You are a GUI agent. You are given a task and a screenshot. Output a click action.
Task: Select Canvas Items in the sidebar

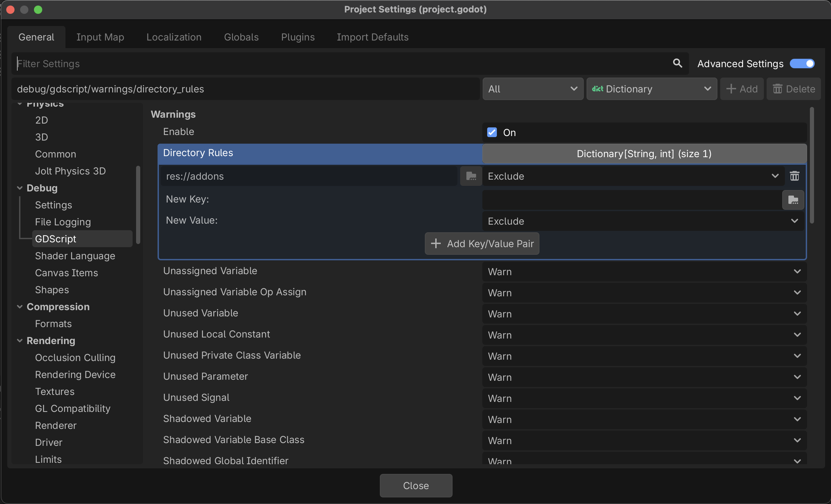66,273
